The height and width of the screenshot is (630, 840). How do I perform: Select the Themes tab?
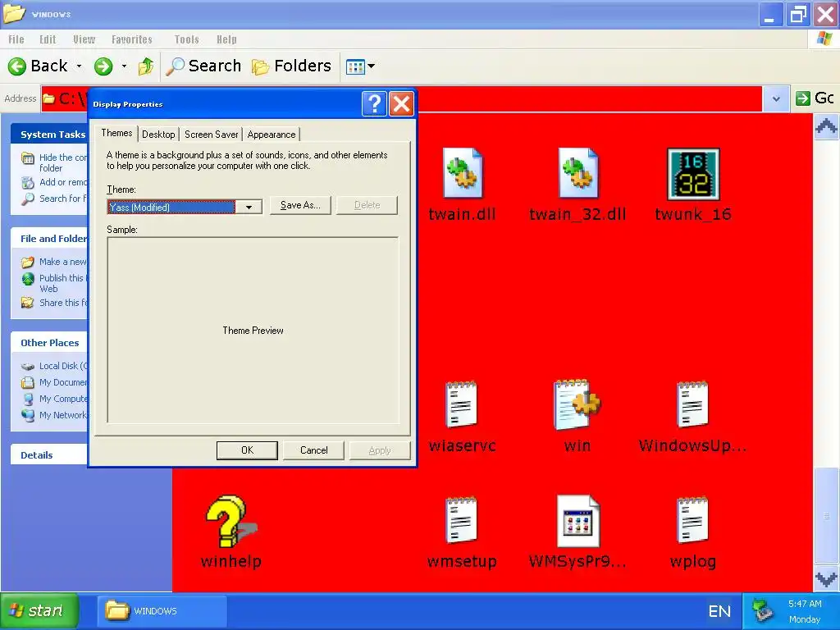[x=116, y=134]
